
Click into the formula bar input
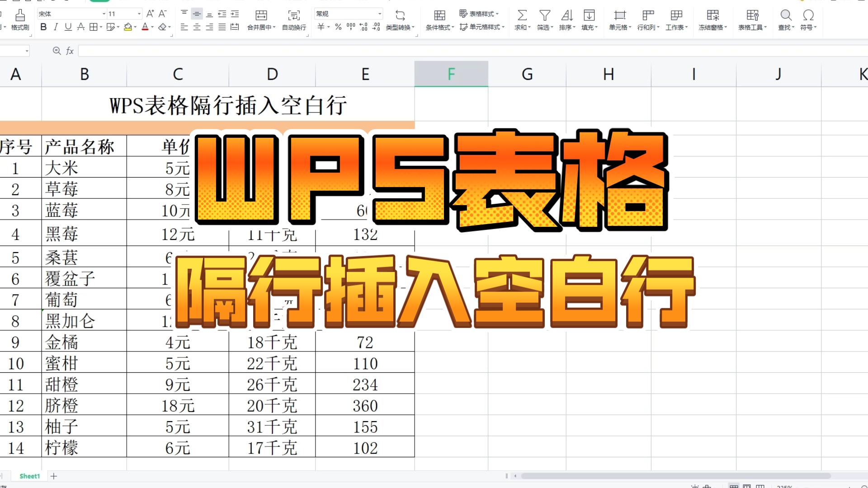click(473, 51)
